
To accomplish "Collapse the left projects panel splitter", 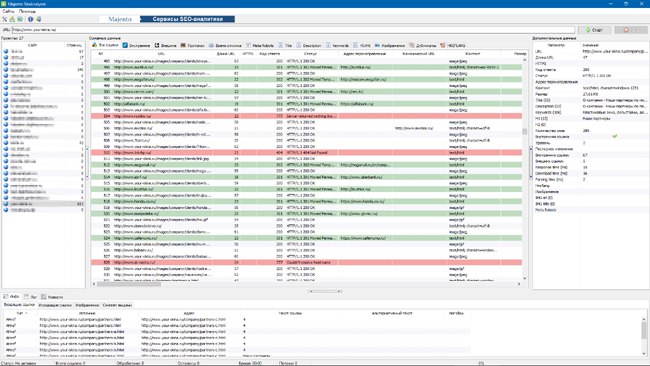I will click(87, 164).
